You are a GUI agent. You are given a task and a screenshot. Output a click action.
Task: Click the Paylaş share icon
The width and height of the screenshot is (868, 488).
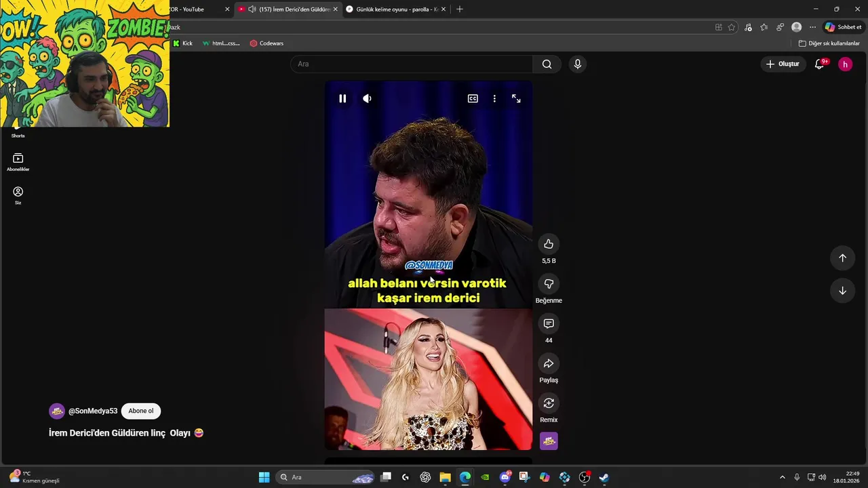pyautogui.click(x=549, y=364)
